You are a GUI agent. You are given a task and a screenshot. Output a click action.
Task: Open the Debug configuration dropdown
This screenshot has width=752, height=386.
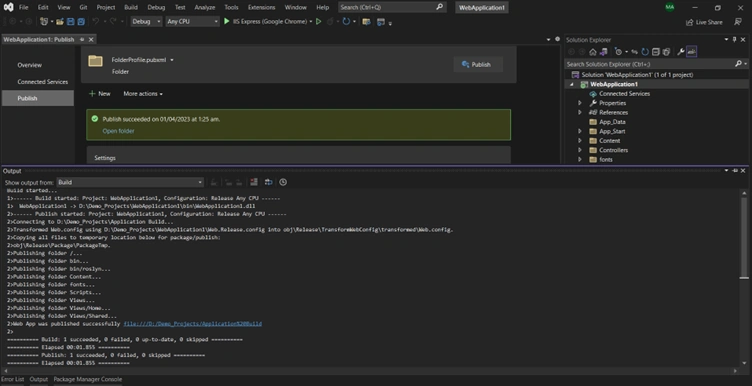[147, 22]
